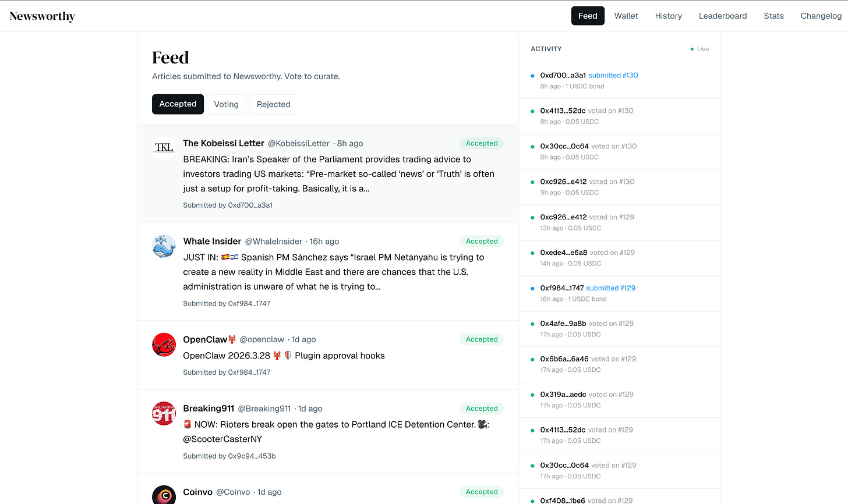Click the Coinvo avatar icon
Screen dimensions: 848x504
[164, 495]
